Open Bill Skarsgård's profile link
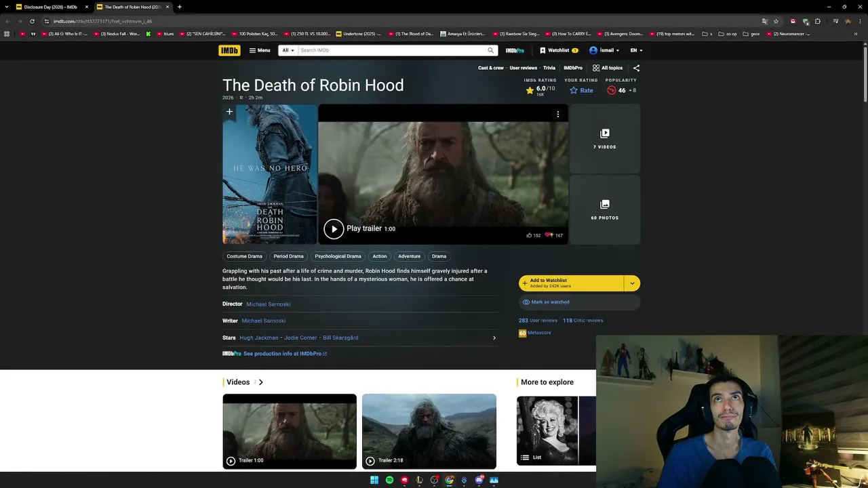 (x=340, y=338)
